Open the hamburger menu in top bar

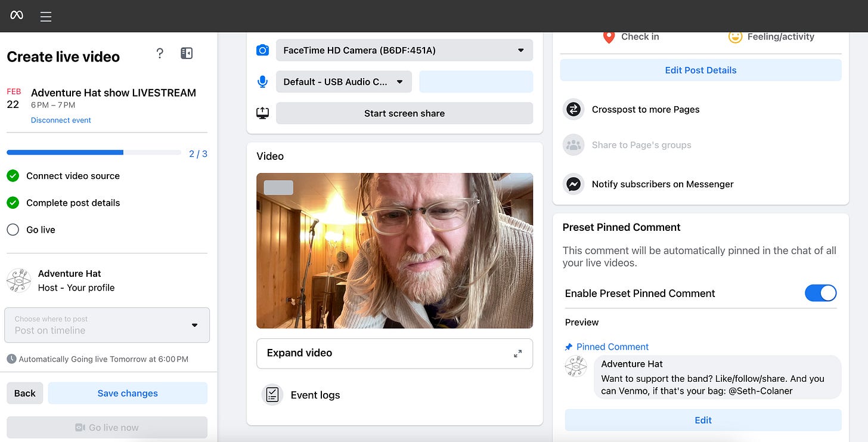tap(46, 16)
